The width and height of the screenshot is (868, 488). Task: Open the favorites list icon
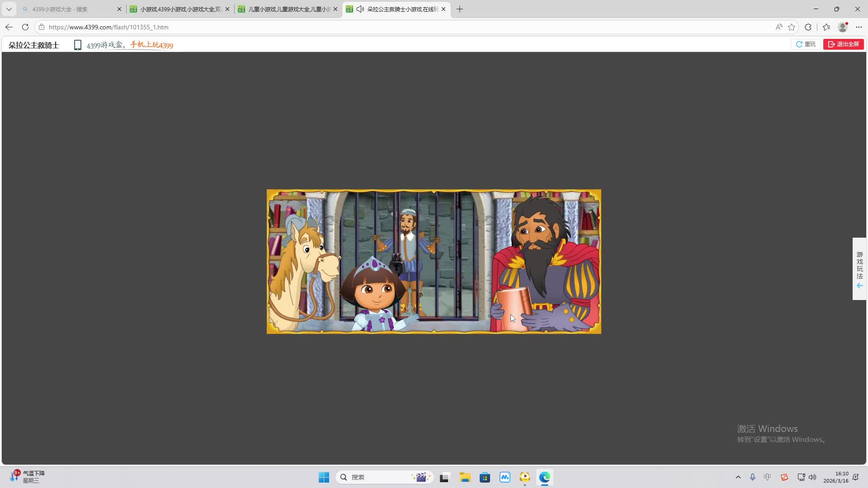(x=826, y=27)
